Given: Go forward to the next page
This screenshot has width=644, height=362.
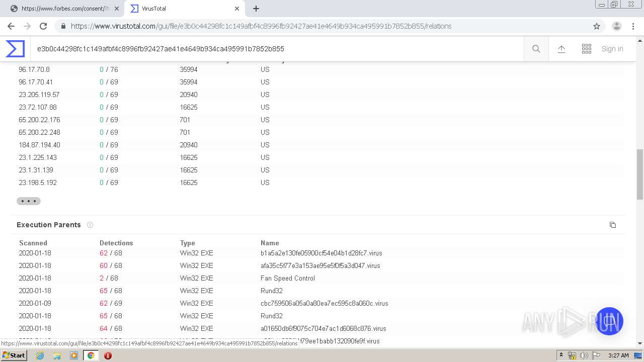Looking at the screenshot, I should pyautogui.click(x=27, y=26).
